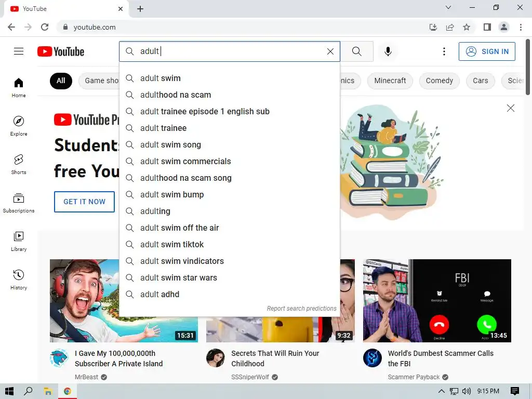
Task: Click SSSniperWolf channel avatar
Action: point(216,358)
